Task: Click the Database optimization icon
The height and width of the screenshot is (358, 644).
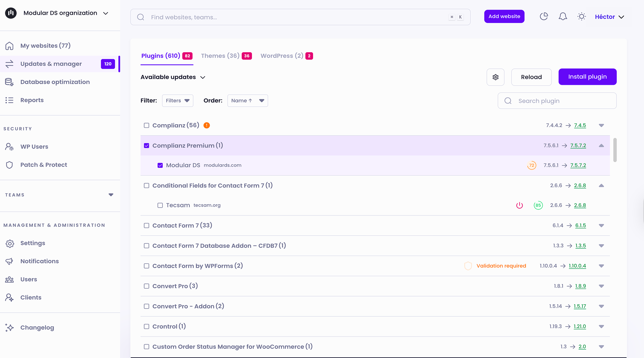Action: pos(10,82)
